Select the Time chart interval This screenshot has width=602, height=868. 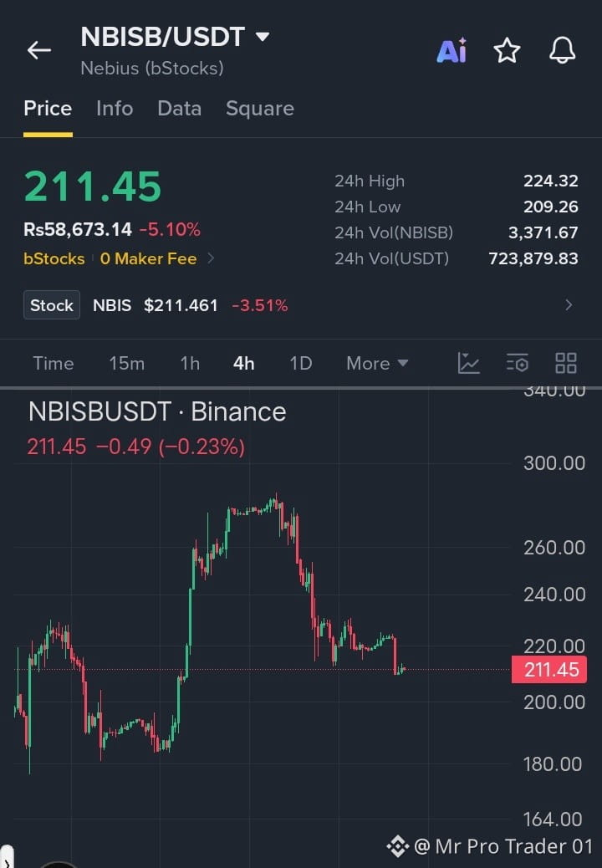pyautogui.click(x=54, y=363)
